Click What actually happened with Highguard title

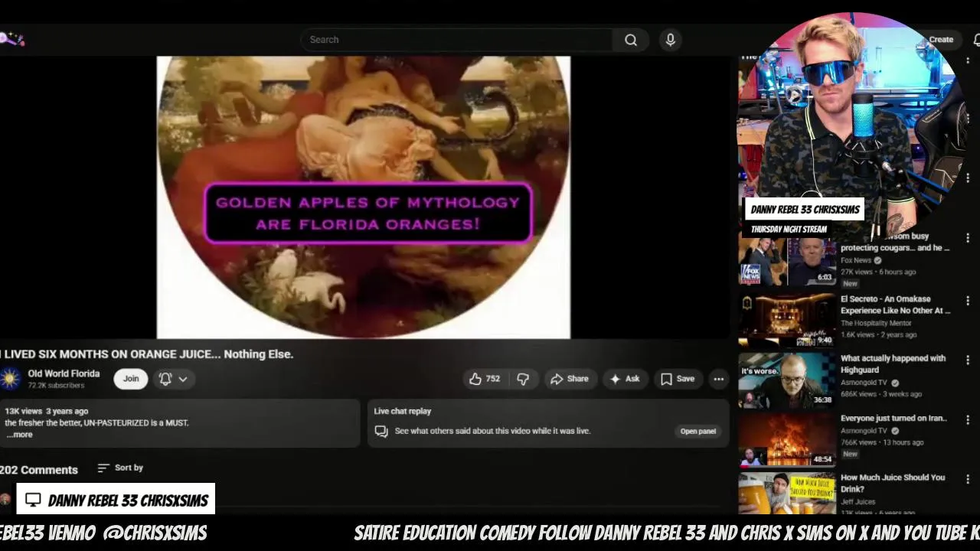pyautogui.click(x=893, y=364)
